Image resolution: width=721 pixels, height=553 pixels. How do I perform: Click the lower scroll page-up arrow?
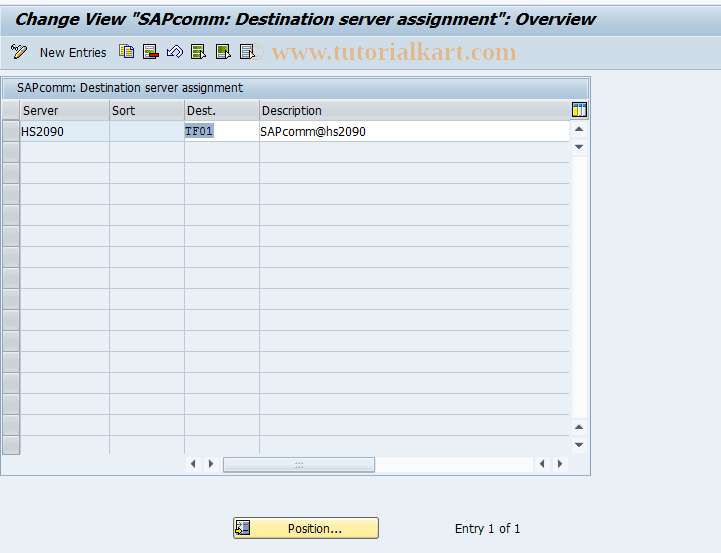(579, 428)
